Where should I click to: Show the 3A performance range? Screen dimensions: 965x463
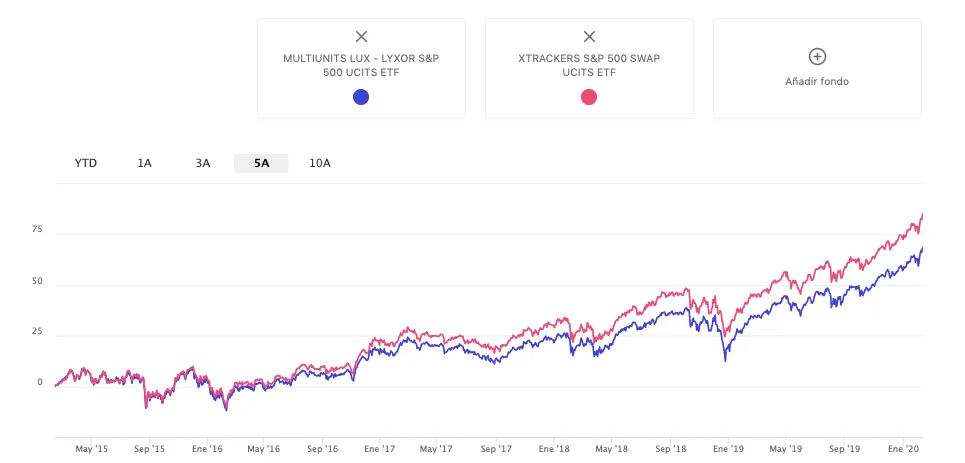pyautogui.click(x=203, y=163)
